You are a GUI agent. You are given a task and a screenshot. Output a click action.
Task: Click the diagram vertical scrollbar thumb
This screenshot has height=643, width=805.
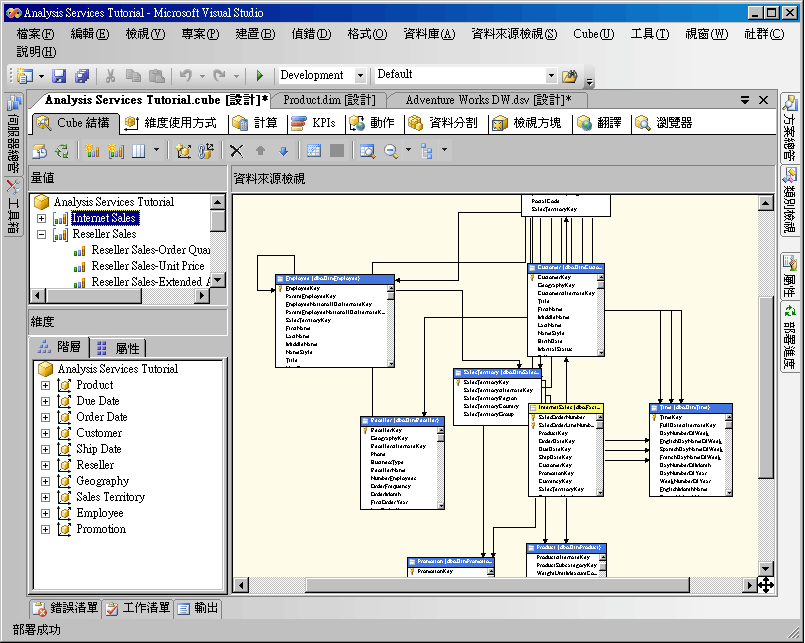tap(765, 388)
